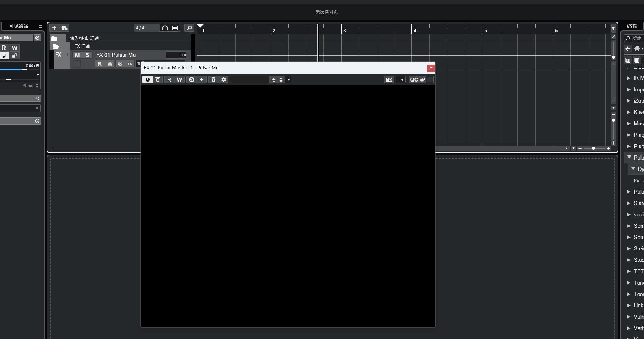Open horizontal zoom presets dropdown arrow
Image resolution: width=644 pixels, height=339 pixels.
click(x=573, y=148)
